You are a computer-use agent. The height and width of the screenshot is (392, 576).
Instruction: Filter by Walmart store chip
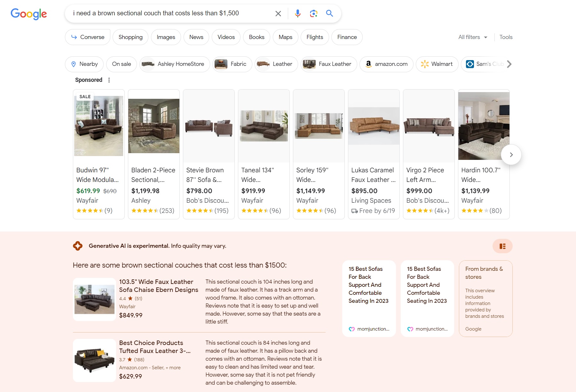tap(437, 64)
